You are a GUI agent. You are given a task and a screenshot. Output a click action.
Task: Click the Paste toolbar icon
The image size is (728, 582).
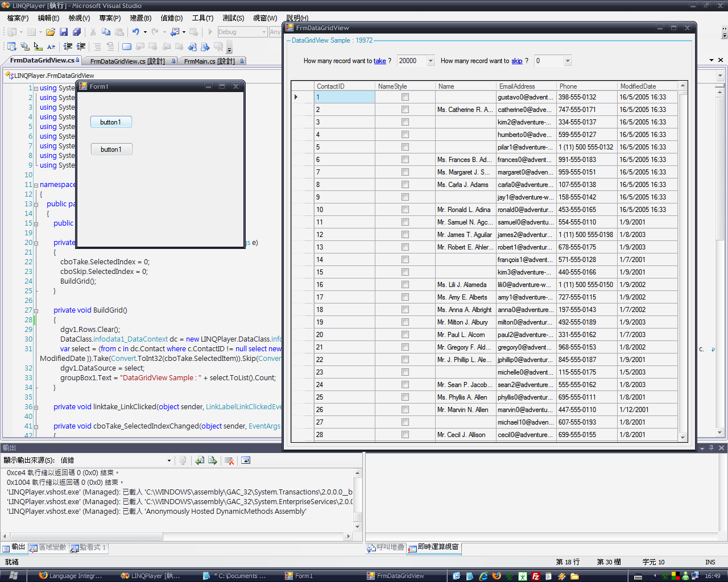119,32
